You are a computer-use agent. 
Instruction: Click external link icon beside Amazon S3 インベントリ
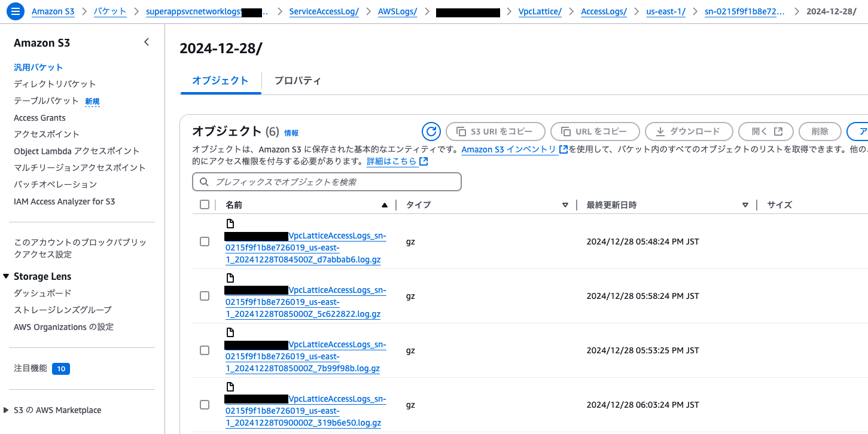[x=563, y=149]
